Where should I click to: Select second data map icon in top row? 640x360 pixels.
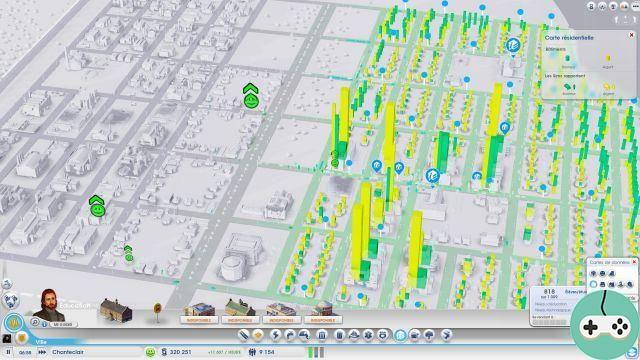click(x=602, y=273)
